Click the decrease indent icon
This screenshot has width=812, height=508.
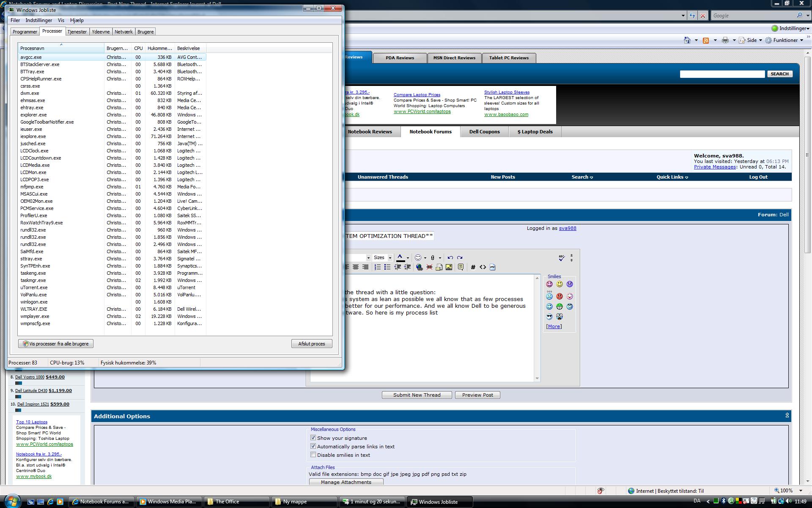398,267
